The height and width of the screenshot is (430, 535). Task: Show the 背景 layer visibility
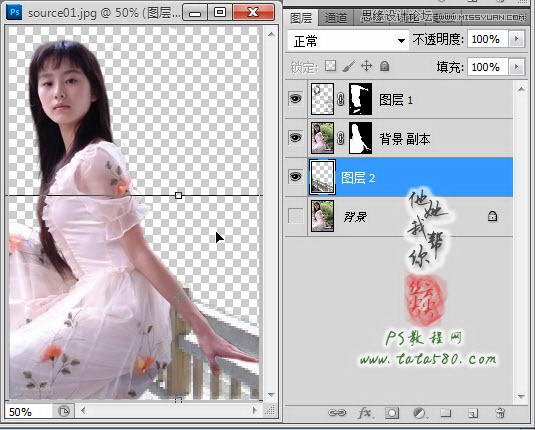(295, 216)
